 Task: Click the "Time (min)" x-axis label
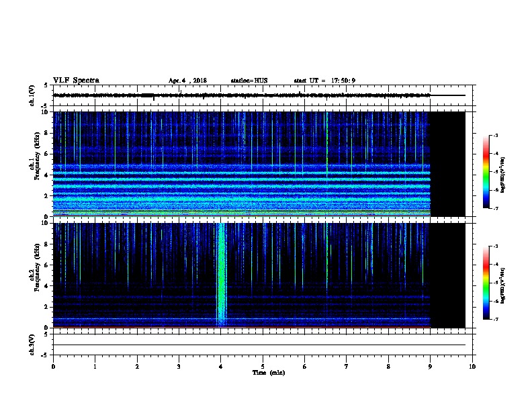coord(269,373)
